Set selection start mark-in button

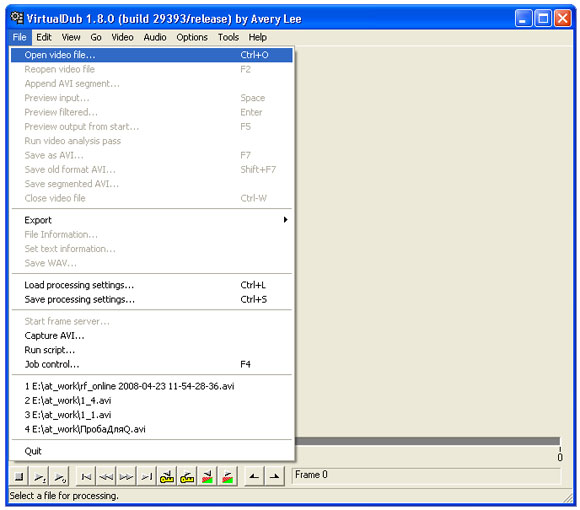254,477
